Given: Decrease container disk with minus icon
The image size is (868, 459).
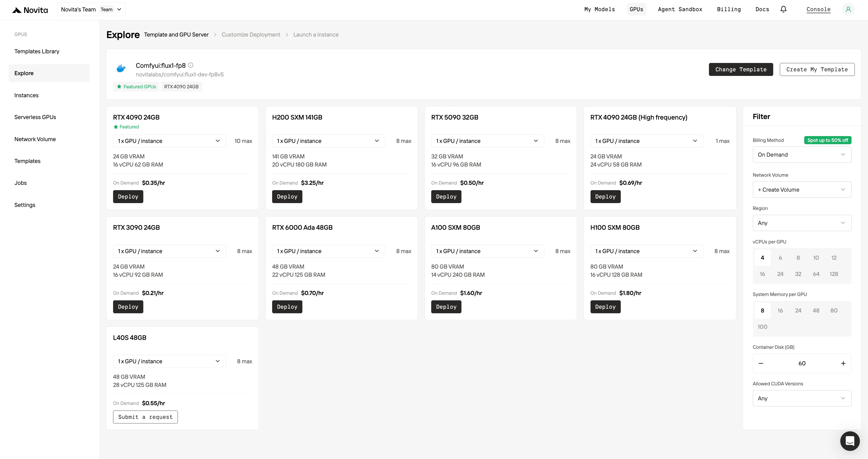Looking at the screenshot, I should (x=761, y=363).
